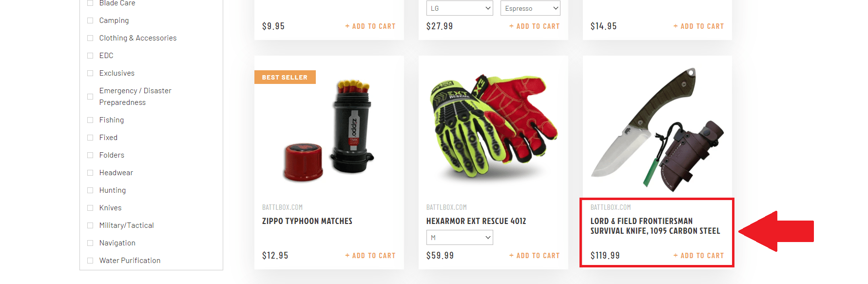The height and width of the screenshot is (284, 868).
Task: Add the $9.95 item to cart
Action: [370, 26]
